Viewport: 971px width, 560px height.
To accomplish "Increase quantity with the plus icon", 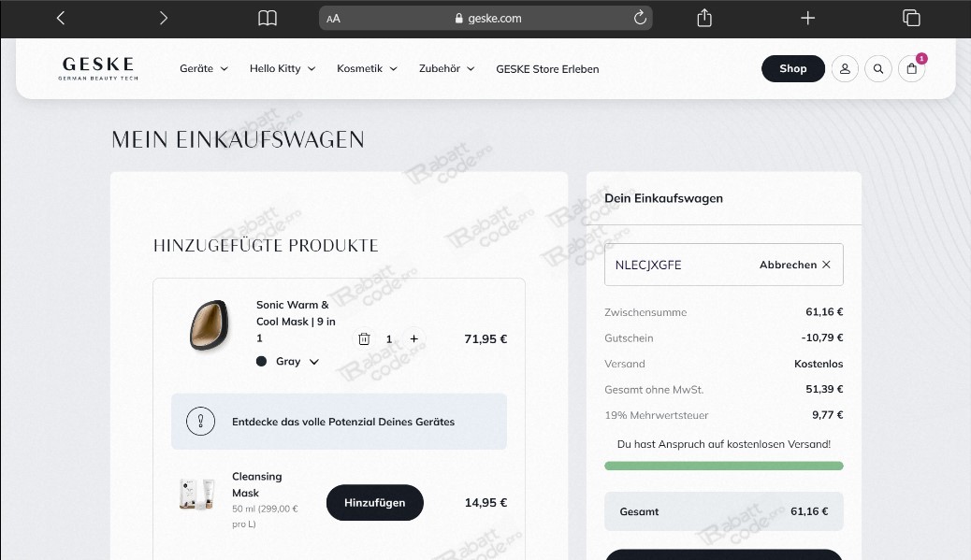I will pos(413,338).
